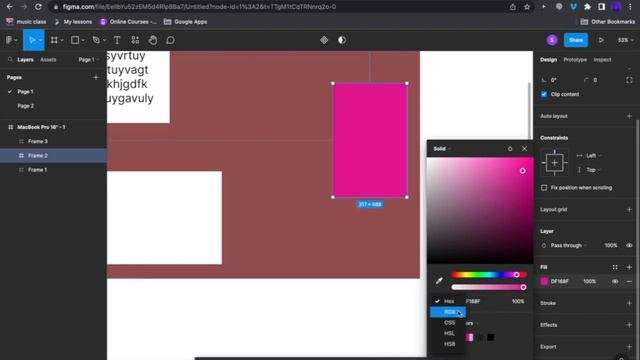
Task: Add an effect with plus icon
Action: coord(629,325)
